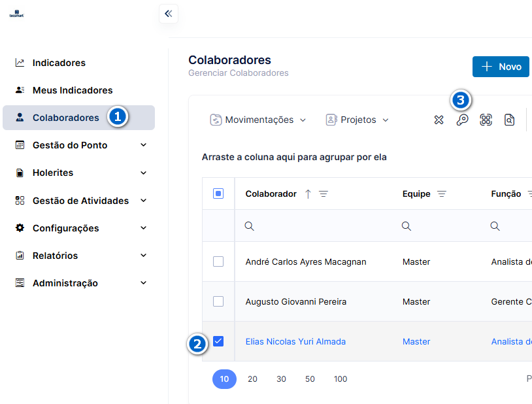Click the Holerites document icon
532x404 pixels.
(20, 173)
